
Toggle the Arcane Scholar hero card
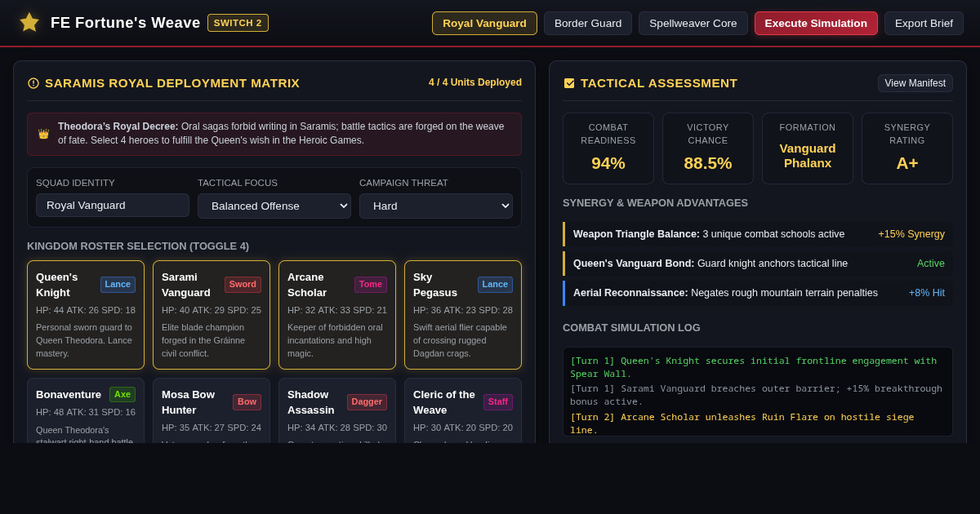(x=337, y=315)
